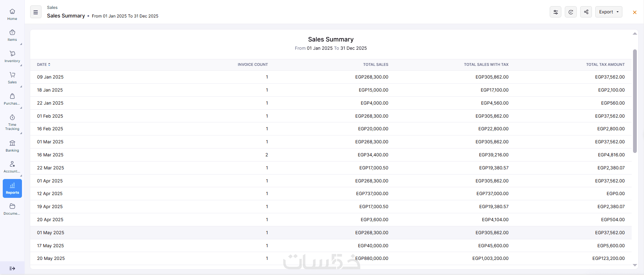The image size is (644, 275).
Task: Sort the table by the Date column
Action: (x=44, y=64)
